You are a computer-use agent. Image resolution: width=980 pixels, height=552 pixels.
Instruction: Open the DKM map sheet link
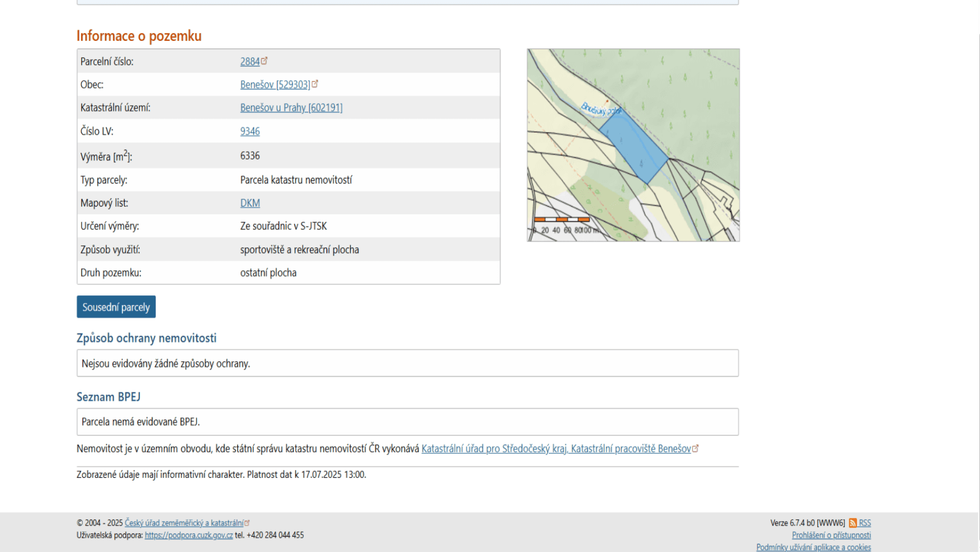250,203
